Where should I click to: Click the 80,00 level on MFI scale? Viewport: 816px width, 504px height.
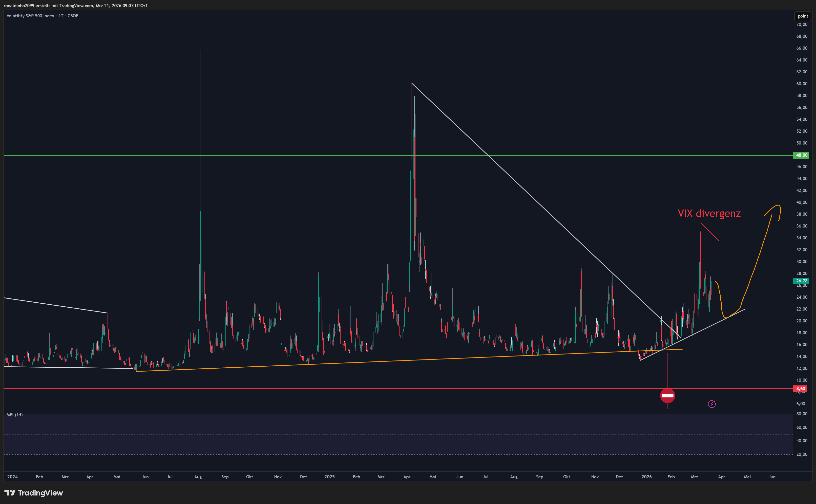point(802,414)
